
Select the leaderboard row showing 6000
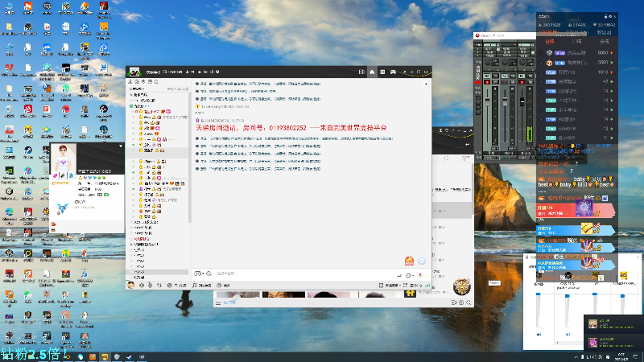click(x=577, y=53)
